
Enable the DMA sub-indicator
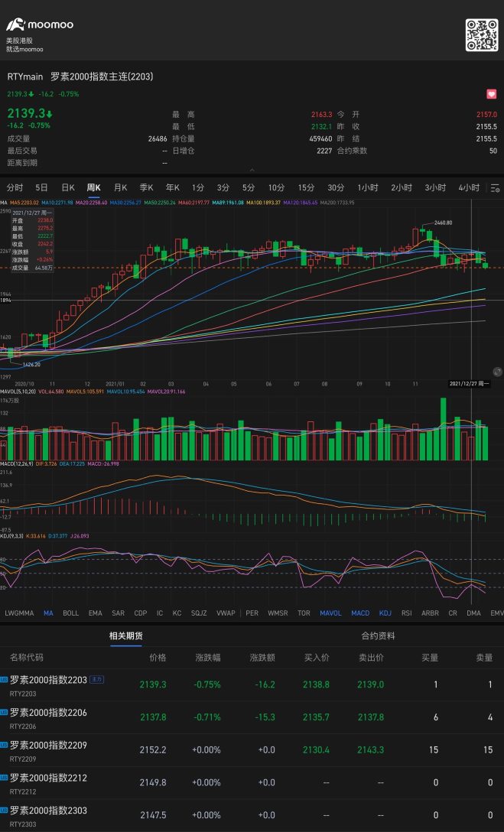tap(473, 613)
